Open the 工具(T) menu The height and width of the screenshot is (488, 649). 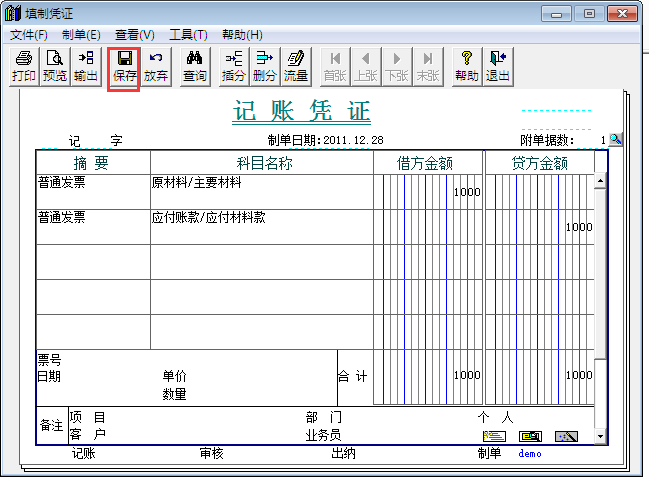point(188,34)
